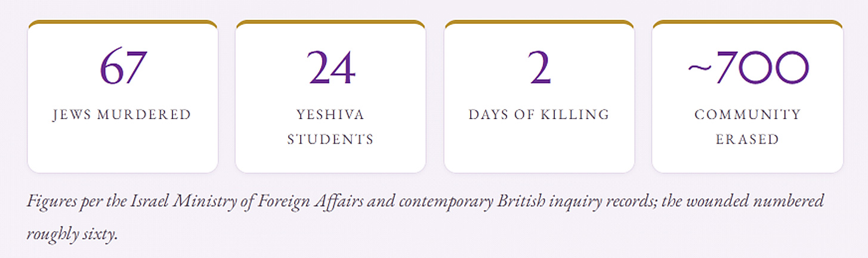Click the large number 2
This screenshot has width=868, height=258.
point(539,66)
